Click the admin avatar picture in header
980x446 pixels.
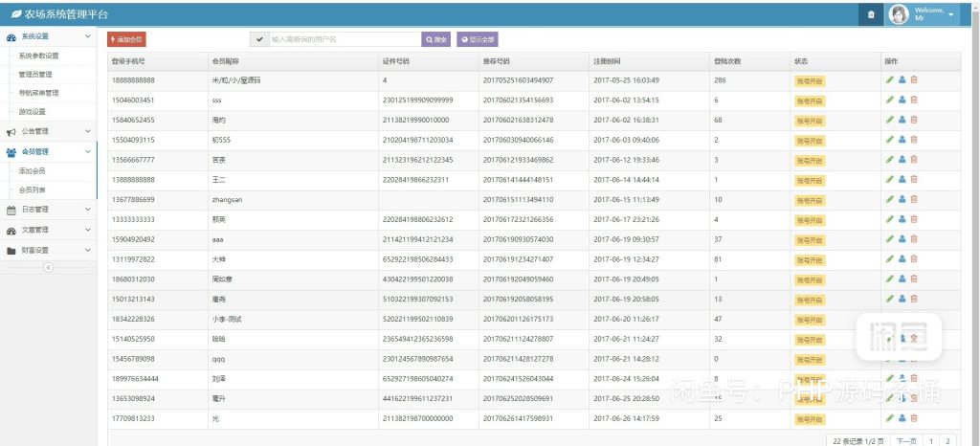(900, 14)
